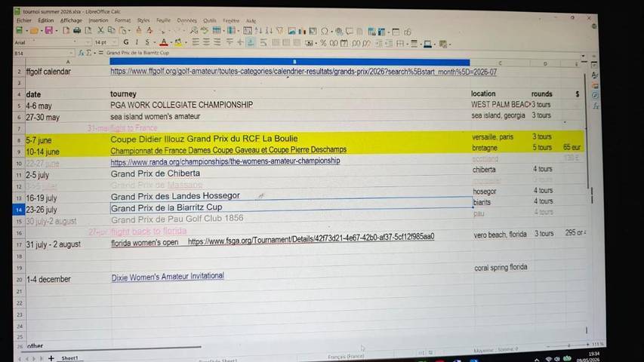Viewport: 644px width, 362px height.
Task: Click the Sheet1 tab
Action: [x=69, y=358]
